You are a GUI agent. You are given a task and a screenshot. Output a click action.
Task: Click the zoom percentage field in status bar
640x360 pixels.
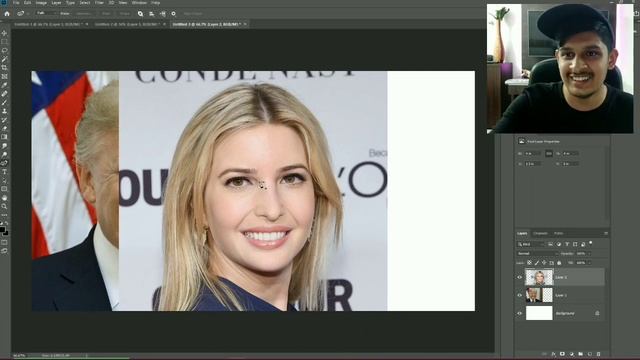19,356
